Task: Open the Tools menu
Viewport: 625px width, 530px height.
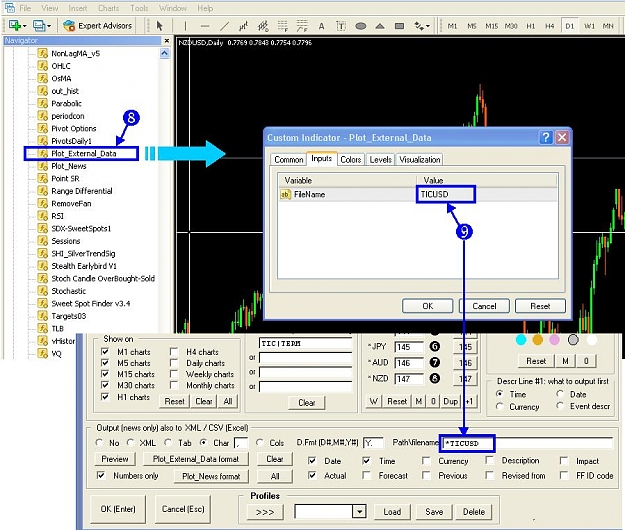Action: click(139, 8)
